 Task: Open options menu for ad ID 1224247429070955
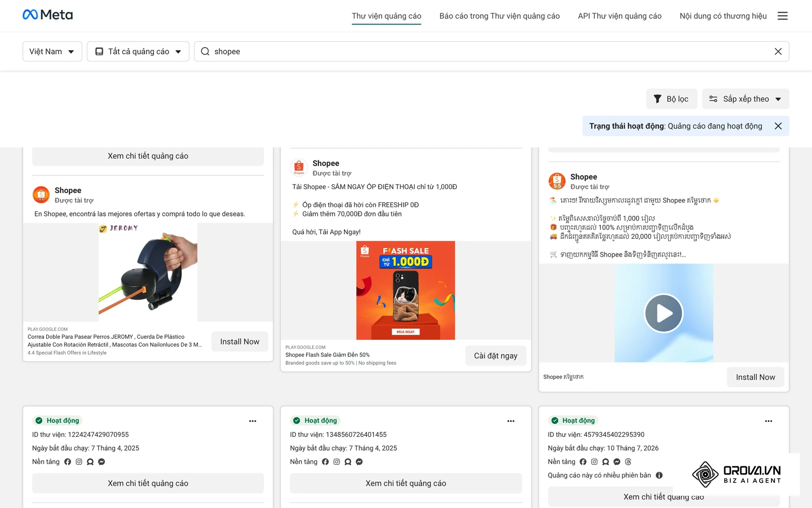pos(253,421)
